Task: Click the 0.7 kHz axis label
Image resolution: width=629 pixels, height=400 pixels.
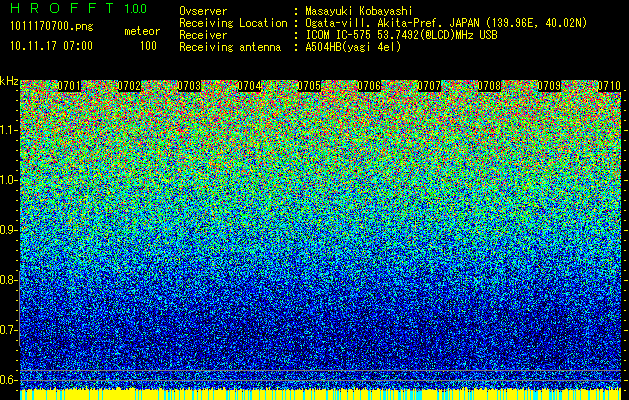Action: (9, 330)
